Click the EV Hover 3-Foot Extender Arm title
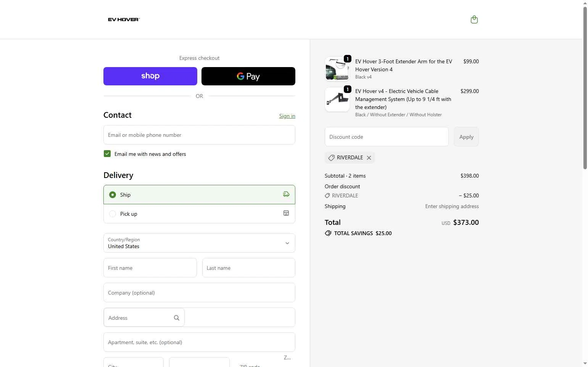 pyautogui.click(x=404, y=65)
